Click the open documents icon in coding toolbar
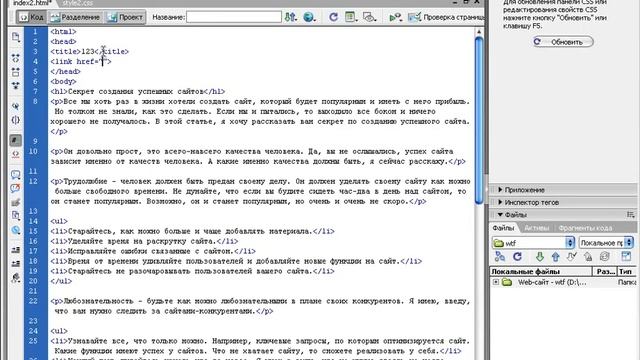 (x=16, y=37)
